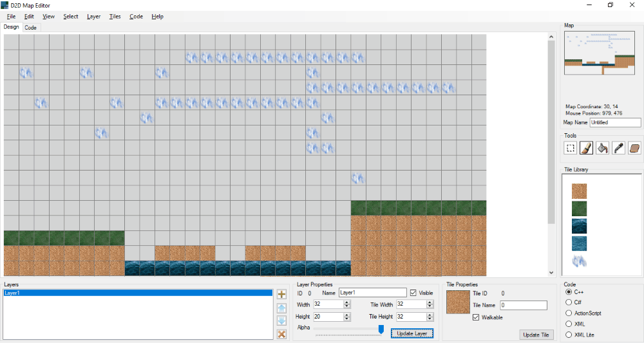Open the Edit menu
Viewport: 644px width, 343px height.
pyautogui.click(x=29, y=17)
